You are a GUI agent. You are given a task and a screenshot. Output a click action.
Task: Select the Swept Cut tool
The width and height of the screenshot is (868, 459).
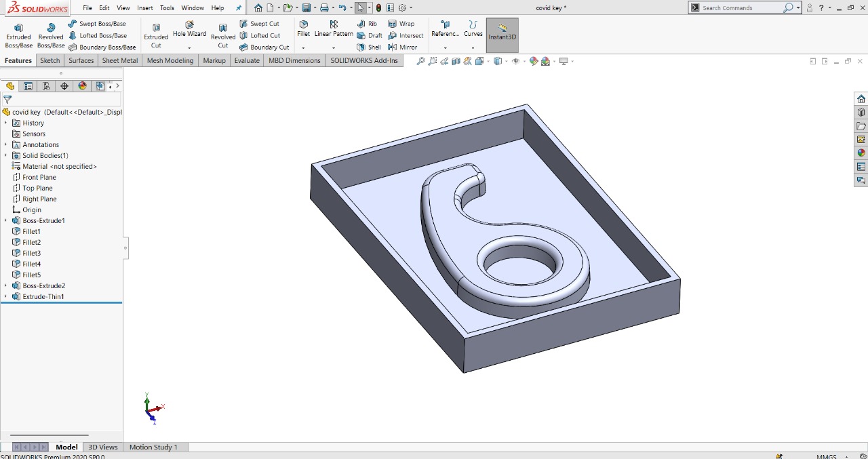pyautogui.click(x=259, y=24)
